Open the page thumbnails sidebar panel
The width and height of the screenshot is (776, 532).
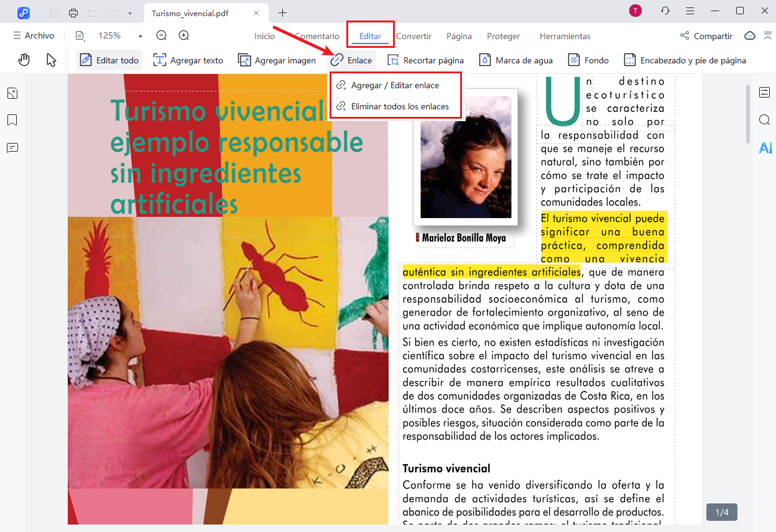pos(12,93)
